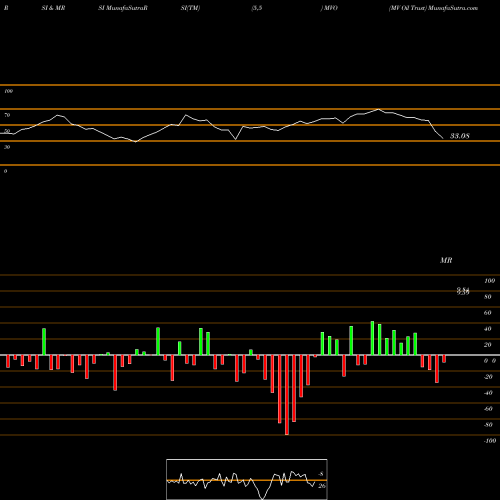Click the RSI value label 33.08
The image size is (500, 500).
tap(460, 136)
